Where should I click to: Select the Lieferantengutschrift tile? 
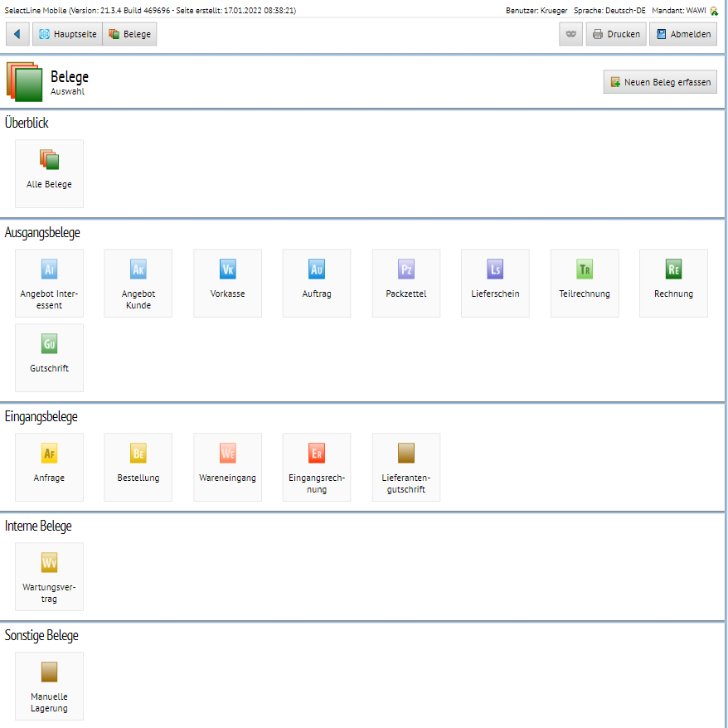click(406, 468)
